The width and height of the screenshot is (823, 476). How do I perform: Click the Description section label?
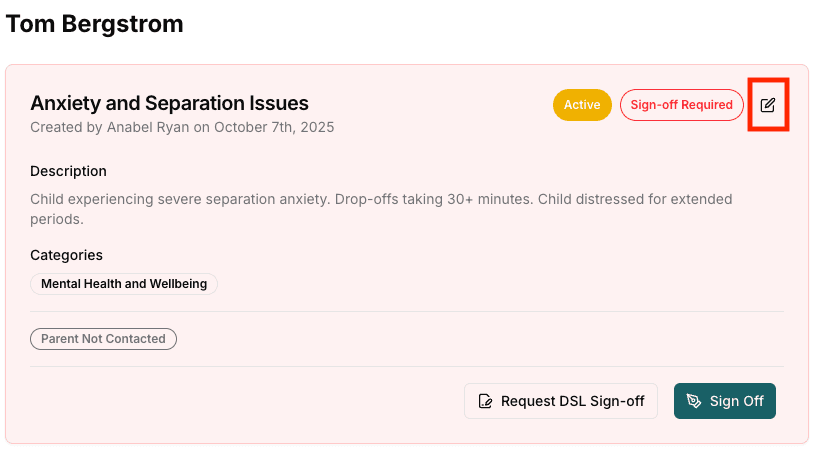68,171
